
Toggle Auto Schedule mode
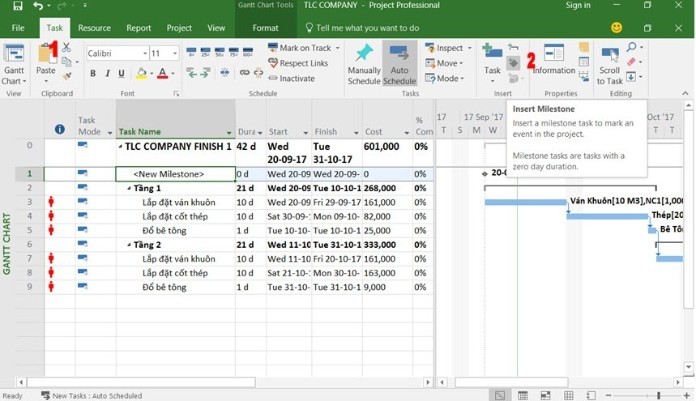(400, 63)
